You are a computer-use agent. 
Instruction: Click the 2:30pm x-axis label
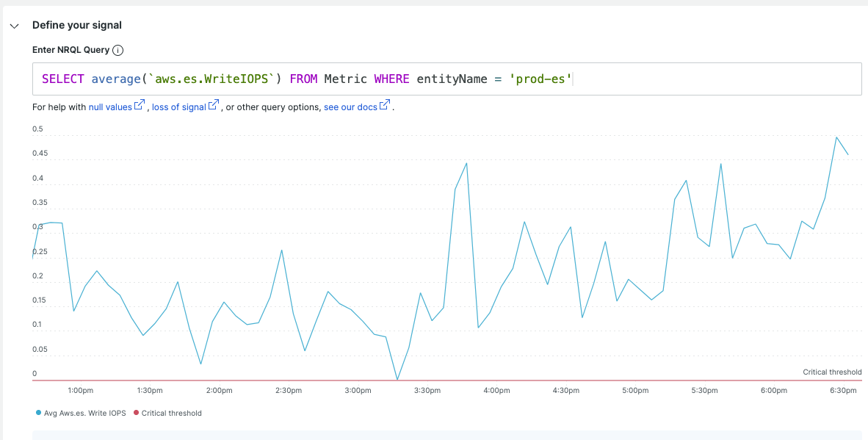point(289,390)
